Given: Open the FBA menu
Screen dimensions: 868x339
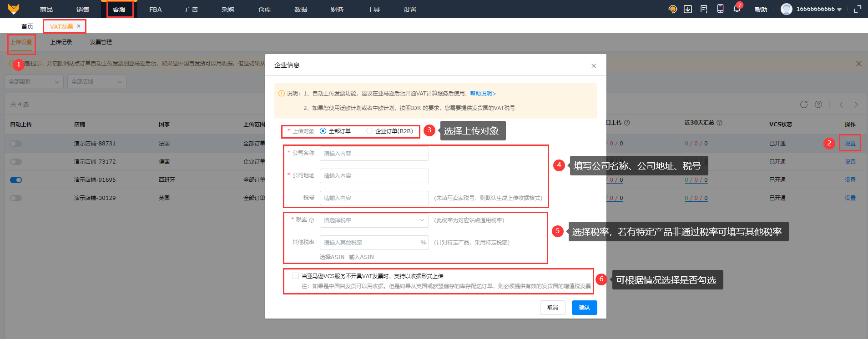Looking at the screenshot, I should tap(156, 10).
